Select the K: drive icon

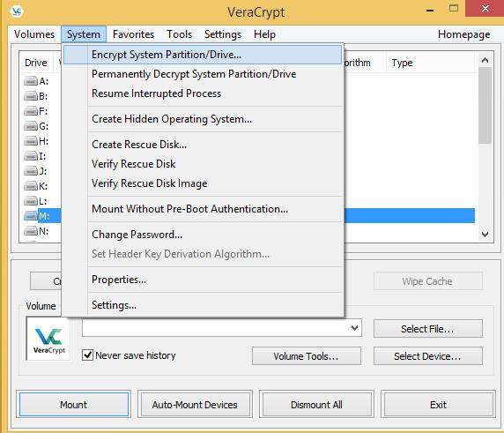coord(31,186)
